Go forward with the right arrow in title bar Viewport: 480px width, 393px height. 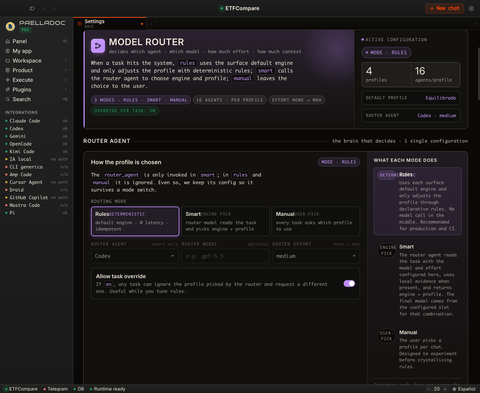click(54, 8)
